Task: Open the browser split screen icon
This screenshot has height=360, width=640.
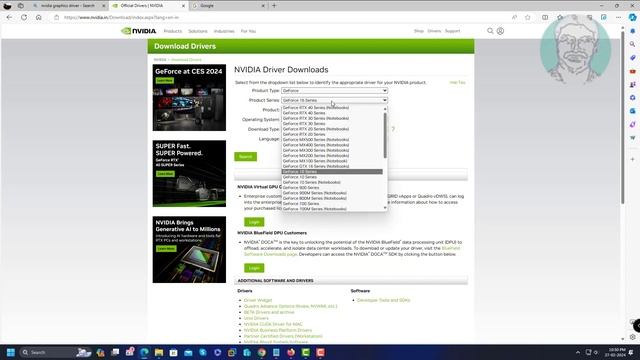Action: click(545, 18)
